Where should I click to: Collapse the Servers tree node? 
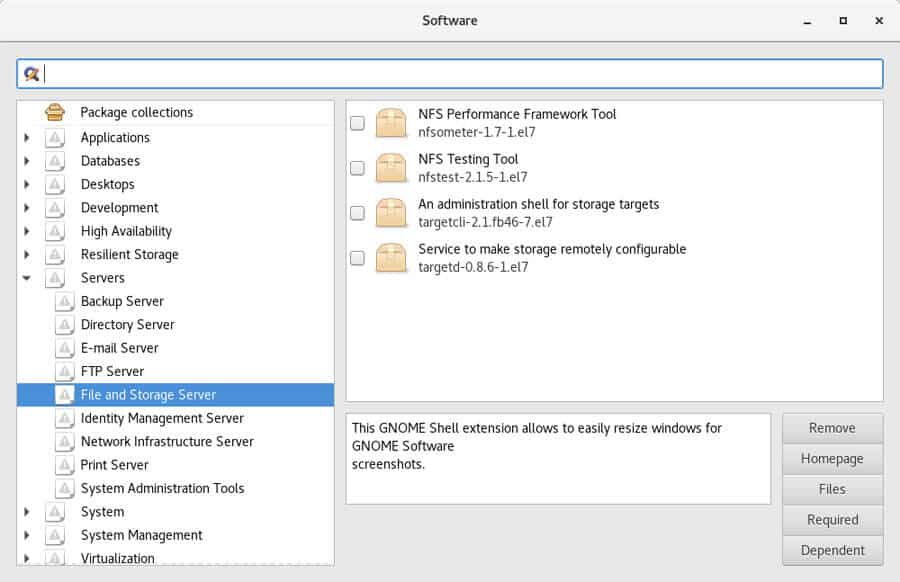click(26, 278)
